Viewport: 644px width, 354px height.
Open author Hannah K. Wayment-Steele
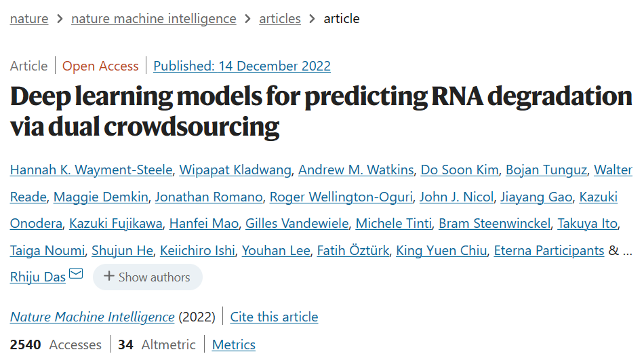point(92,170)
